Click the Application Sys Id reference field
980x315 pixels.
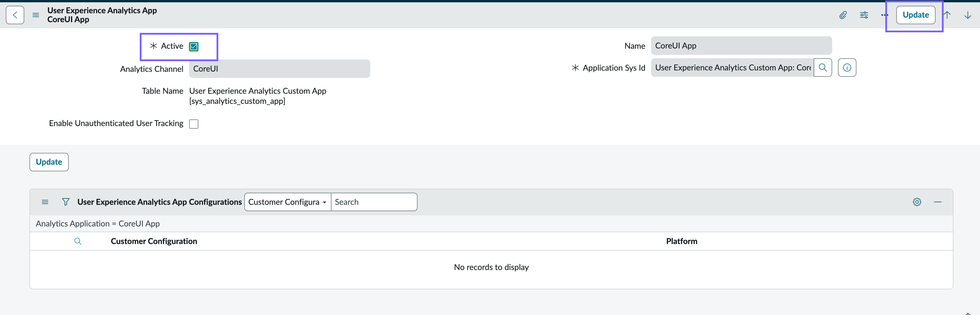click(732, 67)
